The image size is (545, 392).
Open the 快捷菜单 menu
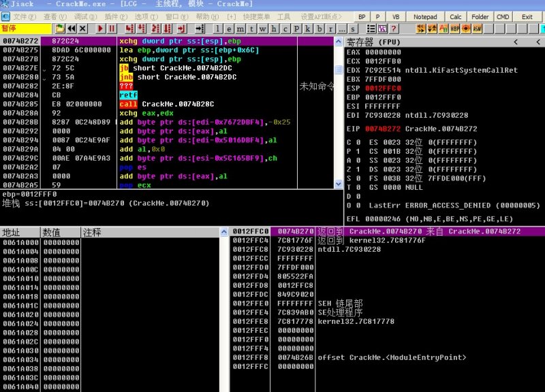256,16
